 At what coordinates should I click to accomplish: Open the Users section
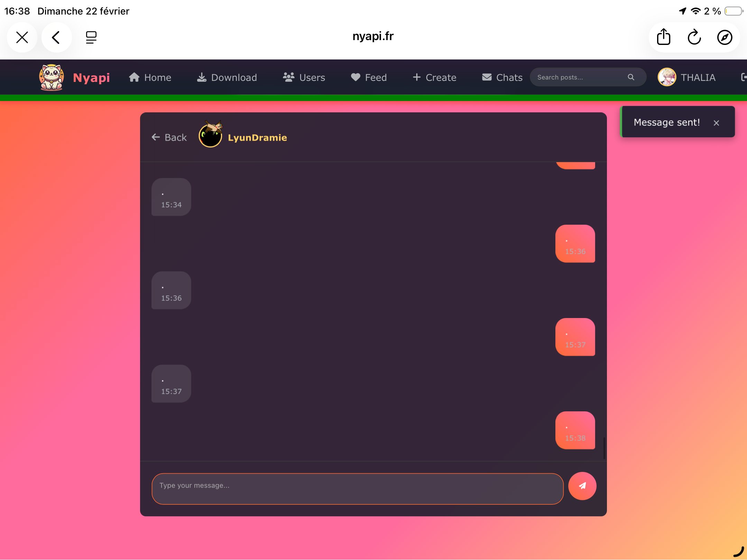point(304,77)
